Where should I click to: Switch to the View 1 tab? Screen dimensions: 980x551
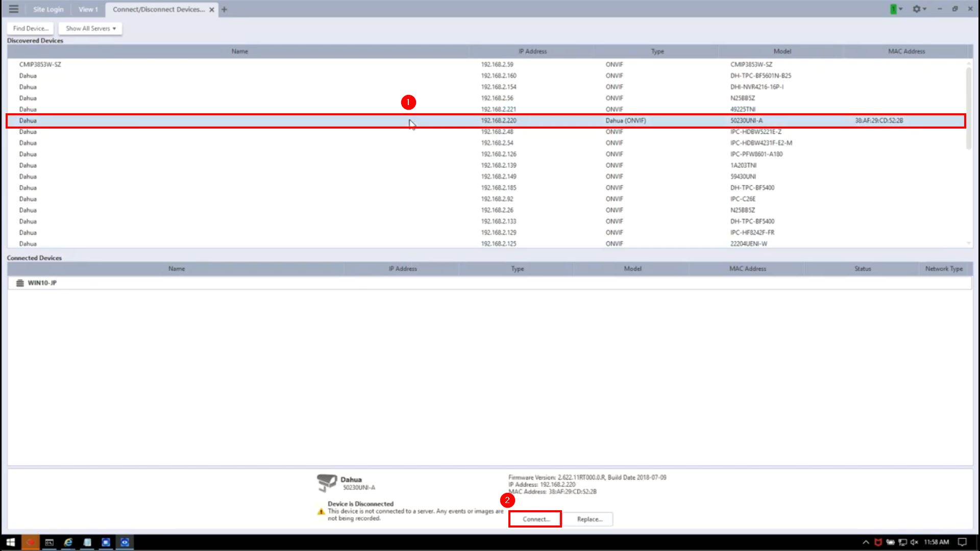(x=88, y=9)
